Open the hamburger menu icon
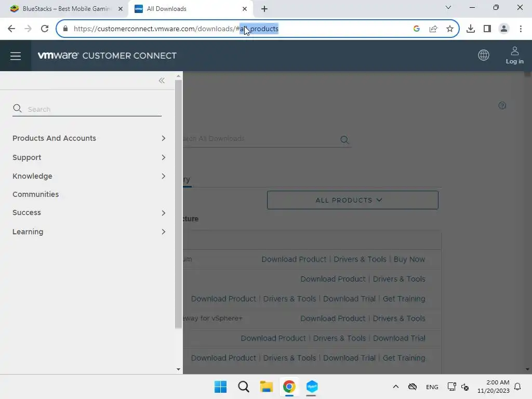Image resolution: width=532 pixels, height=399 pixels. coord(15,56)
